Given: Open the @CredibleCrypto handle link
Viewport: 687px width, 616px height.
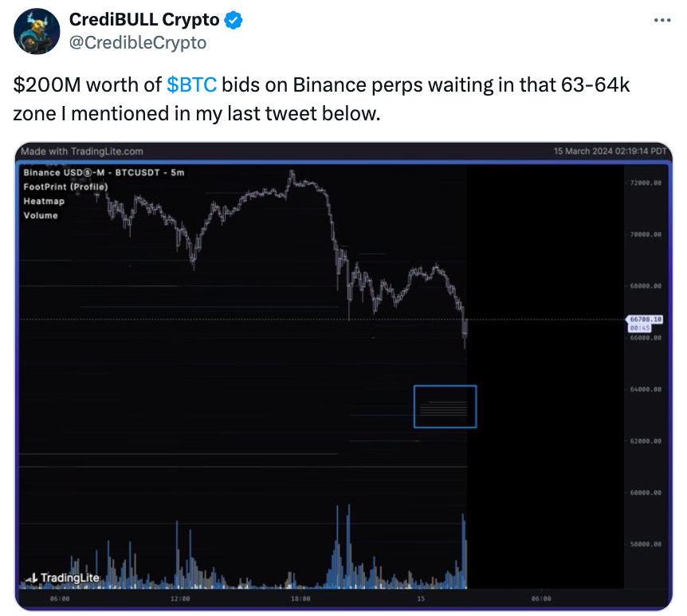Looking at the screenshot, I should 138,42.
